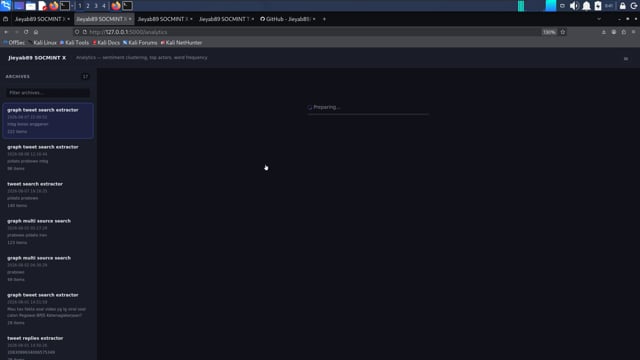Open the volume control in system tray
Image resolution: width=640 pixels, height=360 pixels.
574,6
